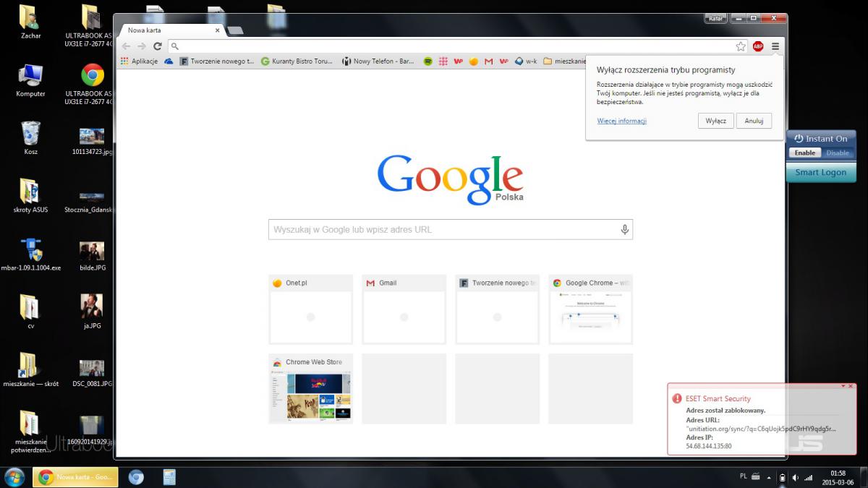The width and height of the screenshot is (868, 488).
Task: Expand the ESET notification options arrow
Action: (x=843, y=386)
